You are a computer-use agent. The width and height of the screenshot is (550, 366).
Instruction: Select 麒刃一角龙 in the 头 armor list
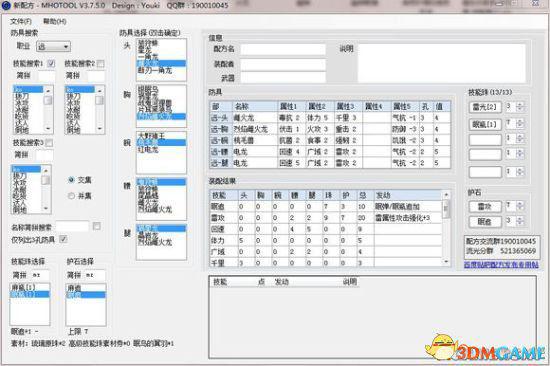[155, 71]
